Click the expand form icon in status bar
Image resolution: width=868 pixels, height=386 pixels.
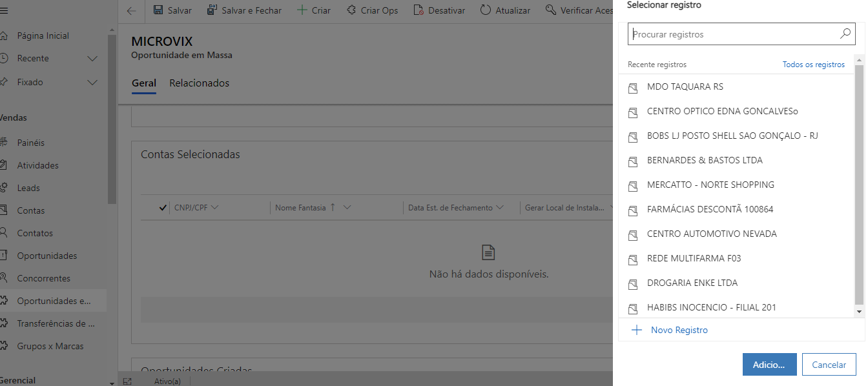tap(127, 381)
